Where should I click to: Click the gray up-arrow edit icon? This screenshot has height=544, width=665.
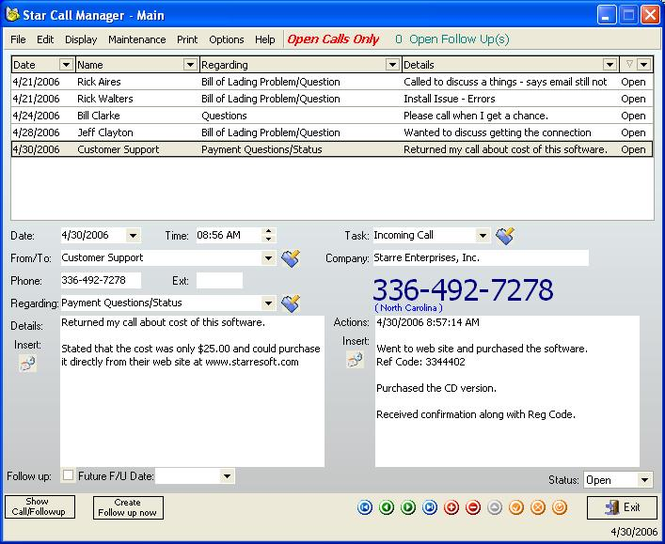495,508
